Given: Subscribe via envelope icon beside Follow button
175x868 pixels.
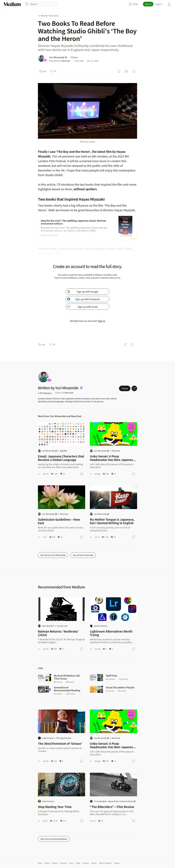Looking at the screenshot, I should pyautogui.click(x=134, y=388).
